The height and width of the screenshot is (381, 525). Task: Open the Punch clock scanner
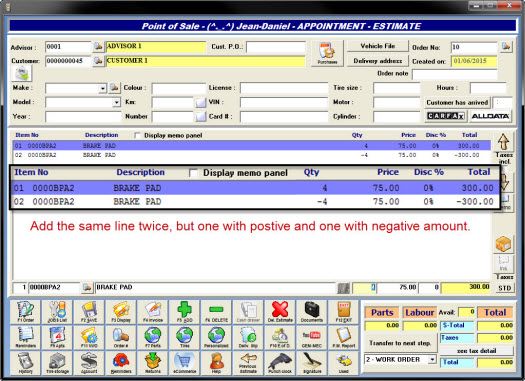[280, 363]
